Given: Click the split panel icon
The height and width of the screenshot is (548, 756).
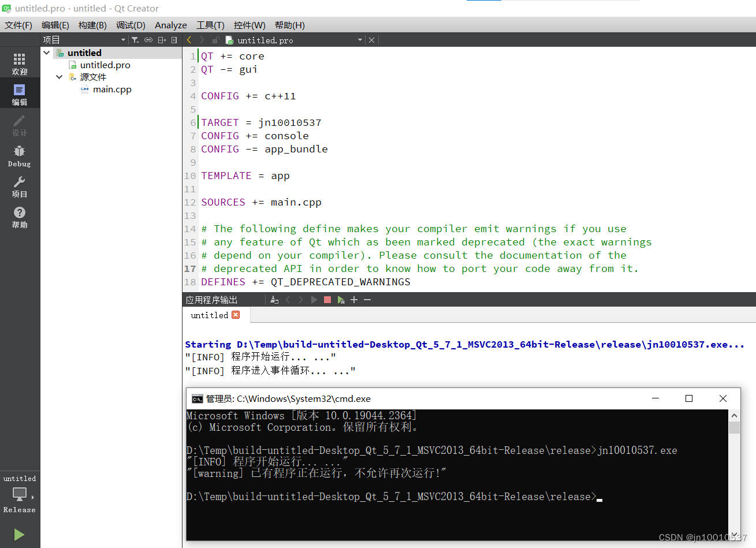Looking at the screenshot, I should pos(162,40).
